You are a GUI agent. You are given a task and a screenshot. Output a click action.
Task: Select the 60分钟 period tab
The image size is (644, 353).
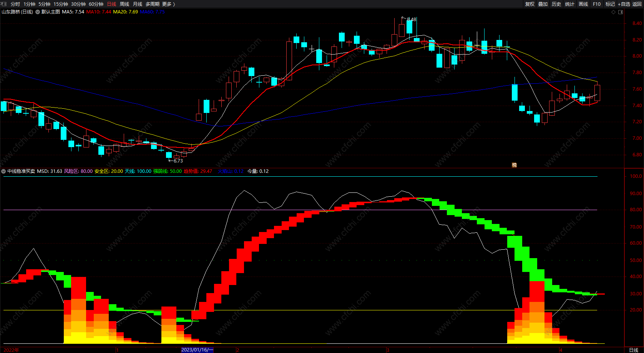[x=96, y=4]
